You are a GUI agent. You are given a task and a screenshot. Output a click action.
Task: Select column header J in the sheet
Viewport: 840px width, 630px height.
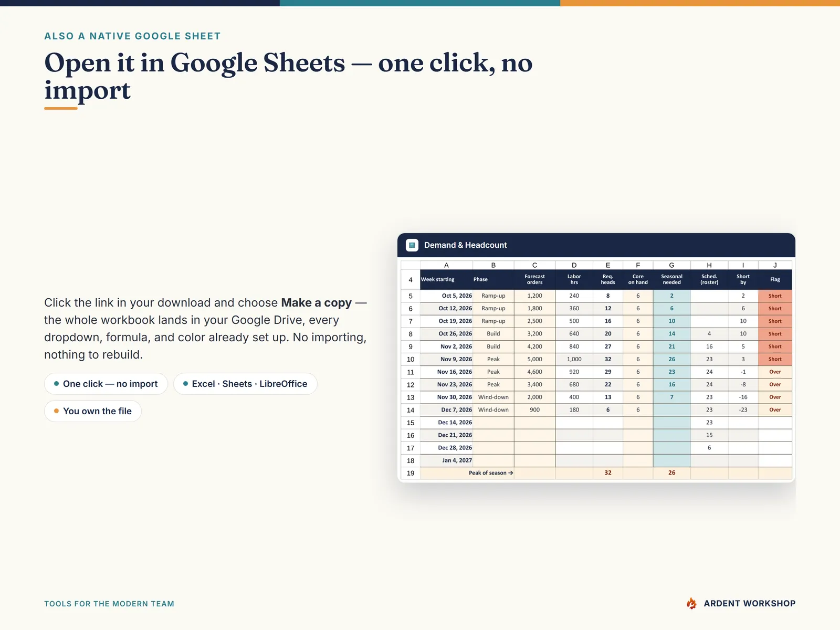[775, 265]
